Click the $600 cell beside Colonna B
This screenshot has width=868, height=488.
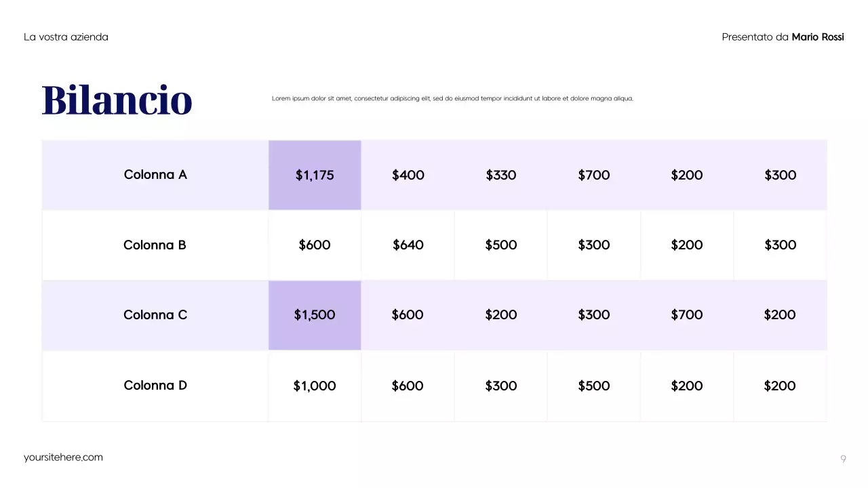coord(315,245)
